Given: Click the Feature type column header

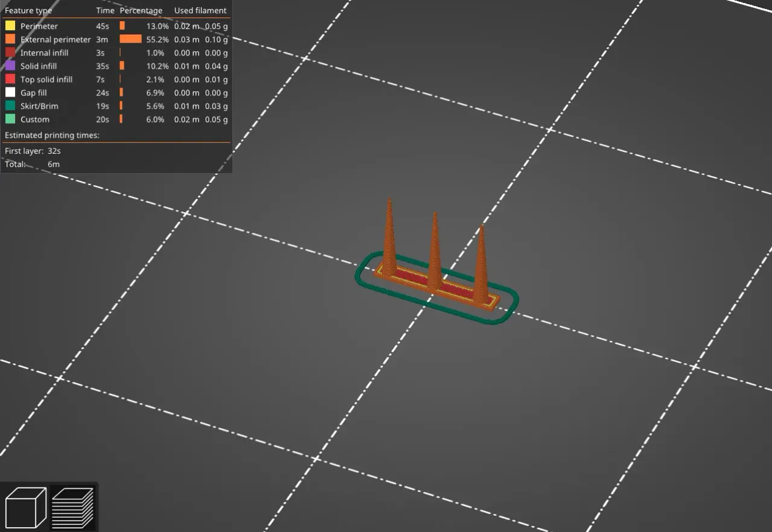Looking at the screenshot, I should [28, 10].
